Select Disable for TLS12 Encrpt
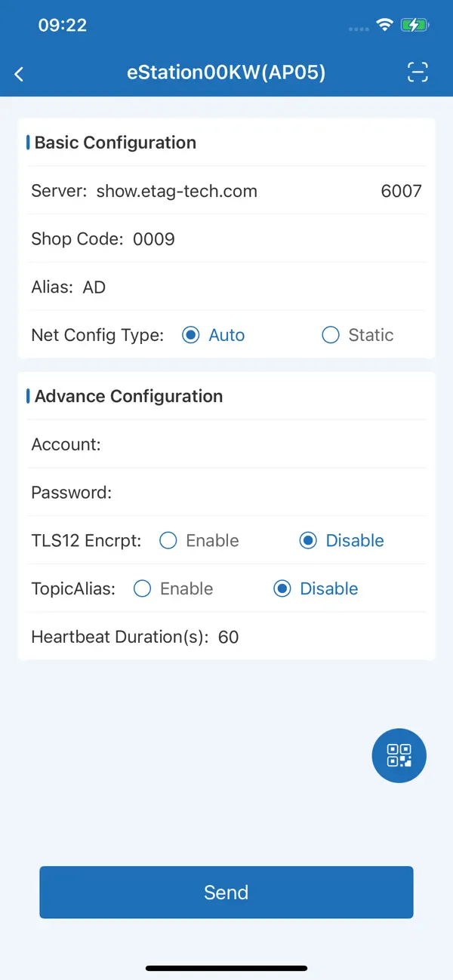 pos(308,540)
